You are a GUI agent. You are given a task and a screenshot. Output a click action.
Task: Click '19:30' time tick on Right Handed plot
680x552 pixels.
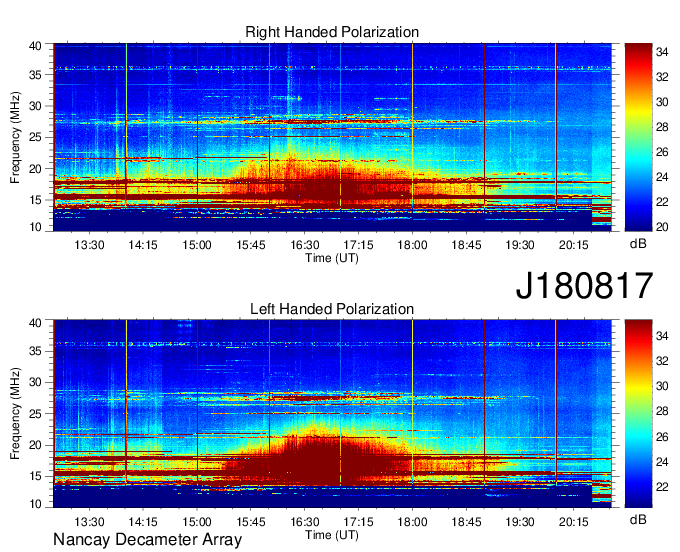[x=520, y=245]
